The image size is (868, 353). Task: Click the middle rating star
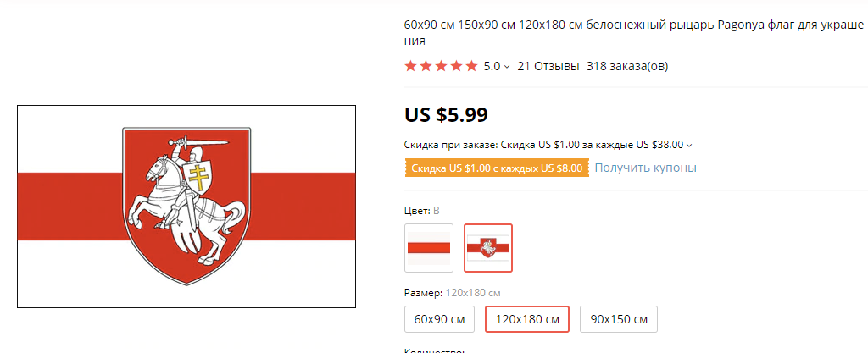point(442,66)
